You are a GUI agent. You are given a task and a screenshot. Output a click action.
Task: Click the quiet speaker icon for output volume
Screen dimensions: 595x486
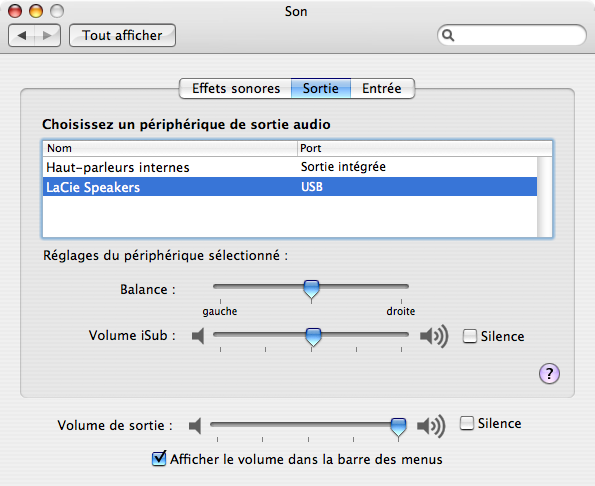195,426
